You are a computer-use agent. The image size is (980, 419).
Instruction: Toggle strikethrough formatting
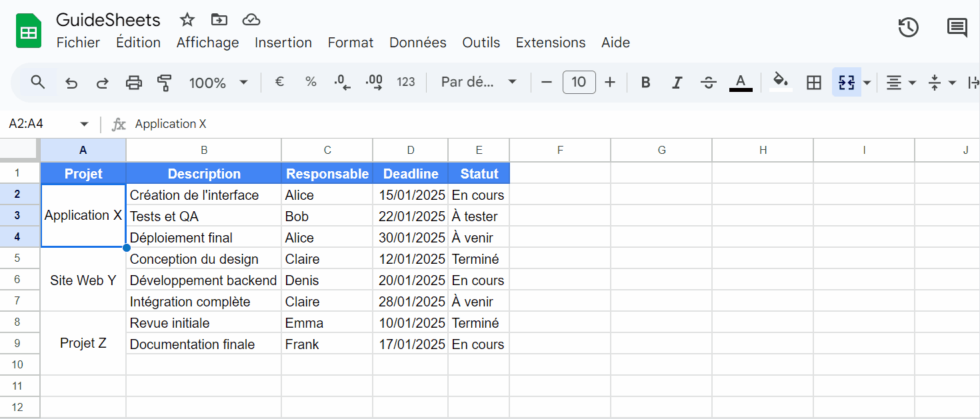click(709, 83)
